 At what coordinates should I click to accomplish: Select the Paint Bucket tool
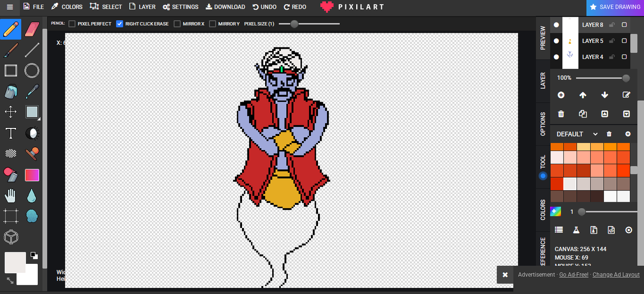pyautogui.click(x=11, y=92)
